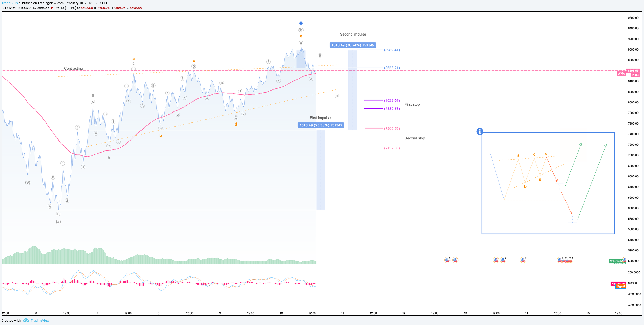Click the purple (7880.58) level label
Viewport: 644px width, 325px height.
tap(392, 109)
